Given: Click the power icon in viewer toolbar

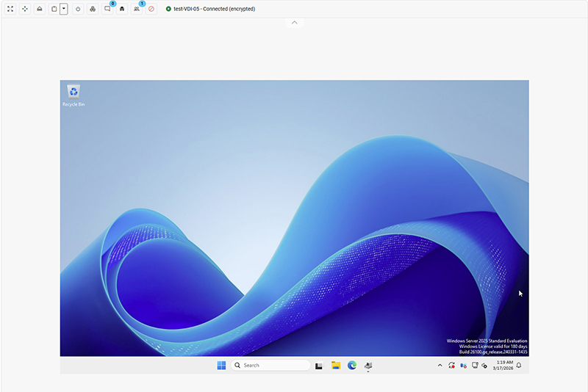Looking at the screenshot, I should [x=78, y=9].
